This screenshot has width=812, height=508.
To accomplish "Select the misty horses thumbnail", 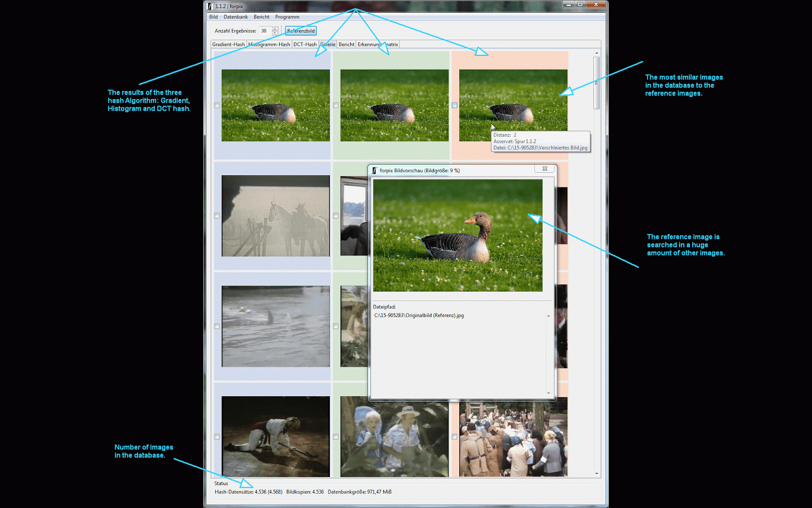I will pos(276,216).
